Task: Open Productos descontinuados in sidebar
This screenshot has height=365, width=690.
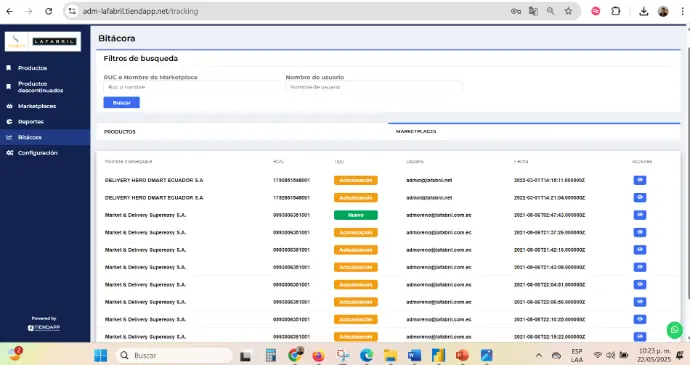Action: pos(40,87)
